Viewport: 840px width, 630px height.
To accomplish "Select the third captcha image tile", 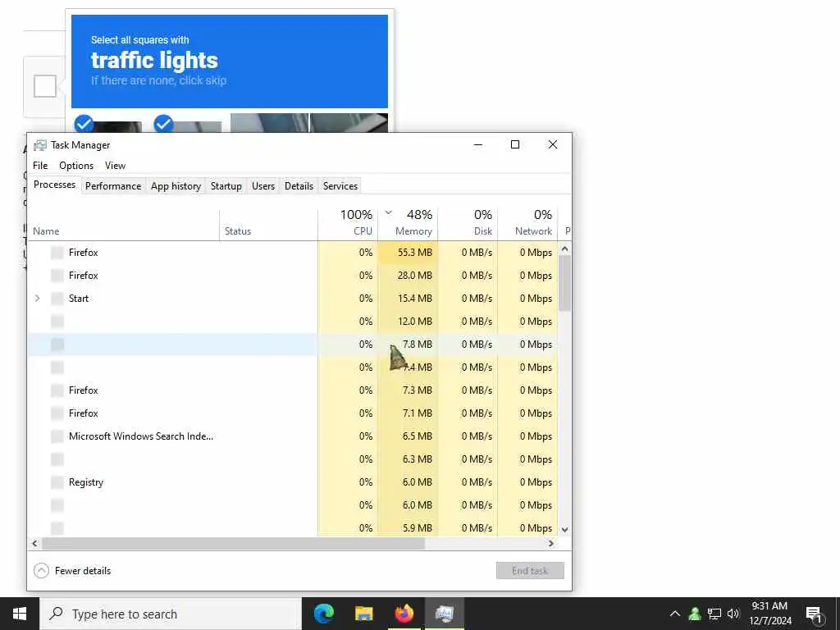I will (x=269, y=123).
